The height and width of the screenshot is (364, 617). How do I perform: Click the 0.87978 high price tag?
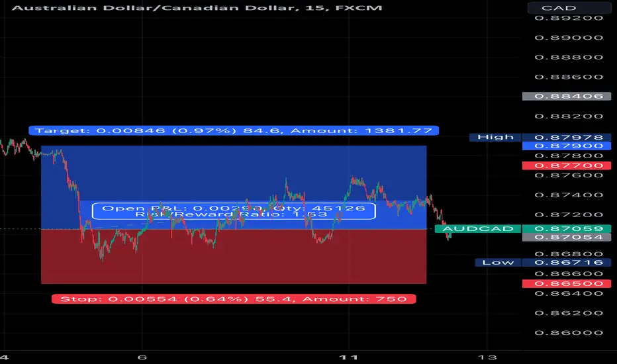point(567,138)
